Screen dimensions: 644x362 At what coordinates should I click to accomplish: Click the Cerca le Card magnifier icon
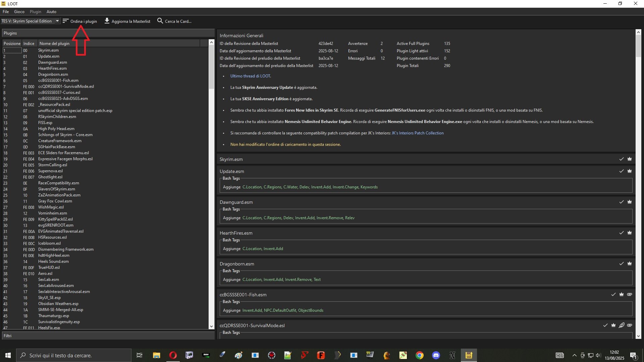coord(160,21)
